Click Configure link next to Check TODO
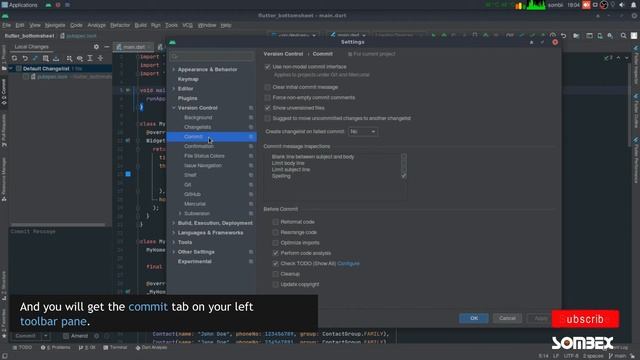 click(349, 264)
